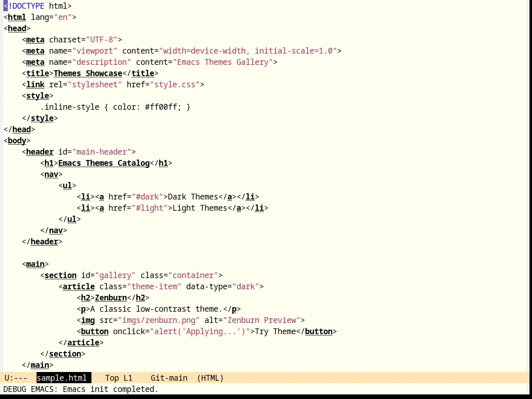Click the opening ul tag

tap(67, 185)
